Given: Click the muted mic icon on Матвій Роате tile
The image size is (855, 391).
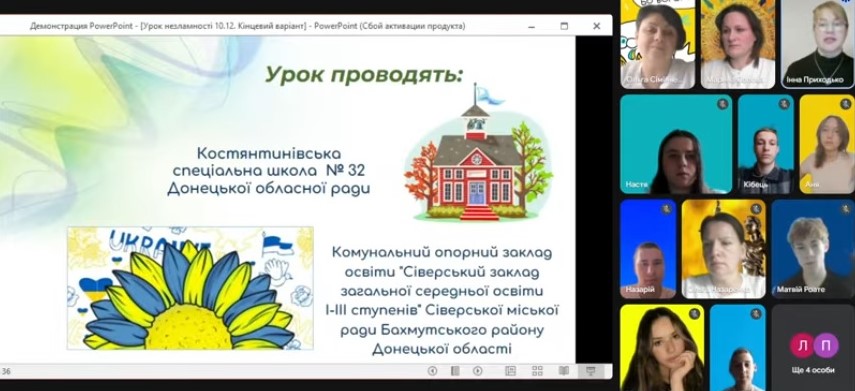Looking at the screenshot, I should click(846, 209).
